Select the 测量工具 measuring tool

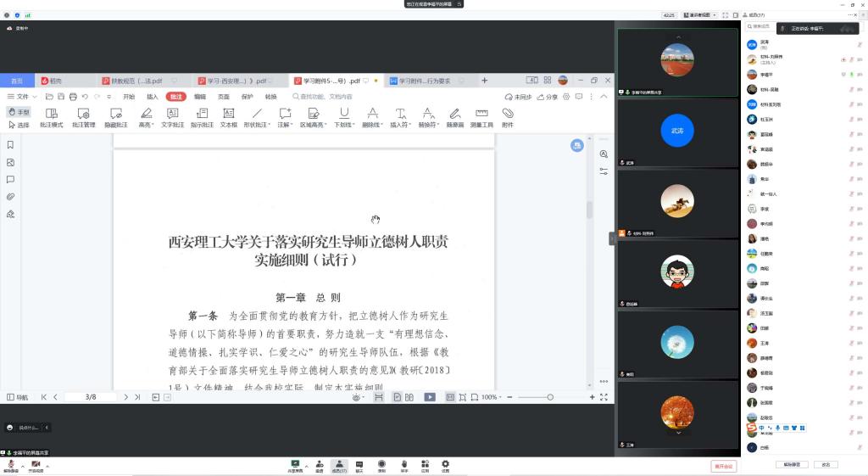481,118
